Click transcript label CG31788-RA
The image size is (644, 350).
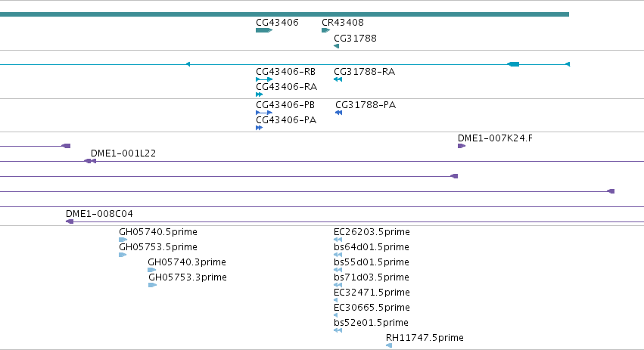tap(364, 72)
